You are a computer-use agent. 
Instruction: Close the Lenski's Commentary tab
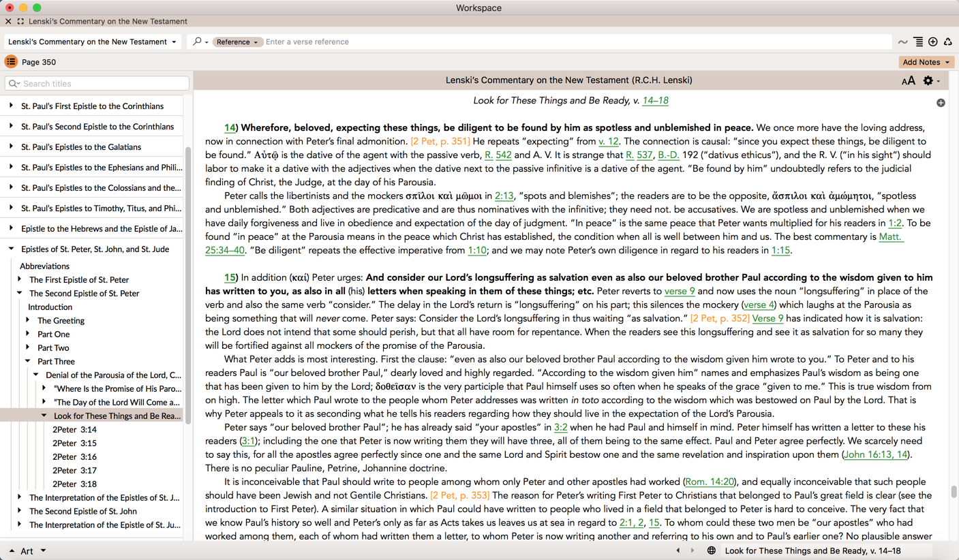pyautogui.click(x=8, y=22)
